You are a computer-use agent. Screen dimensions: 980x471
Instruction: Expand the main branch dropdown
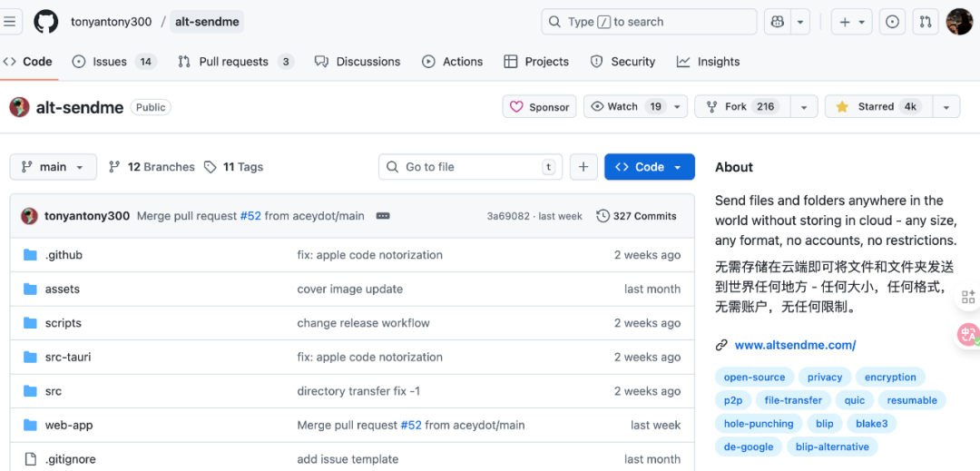53,167
